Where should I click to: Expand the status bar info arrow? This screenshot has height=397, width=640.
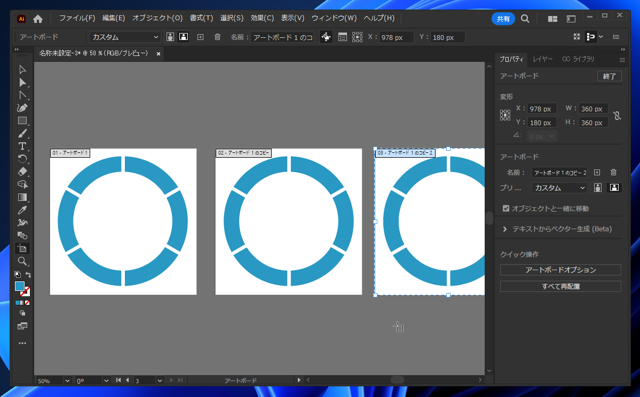click(299, 380)
